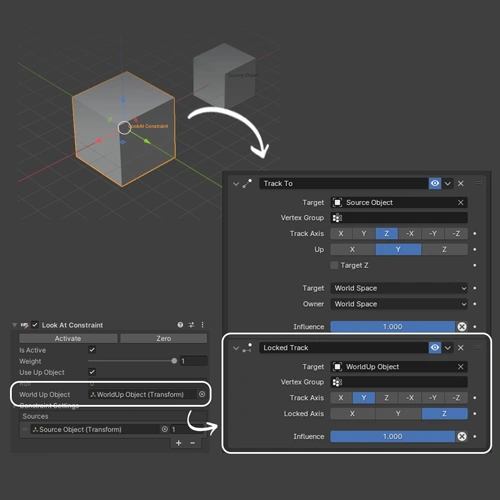
Task: Adjust the Weight slider handle
Action: pos(174,361)
